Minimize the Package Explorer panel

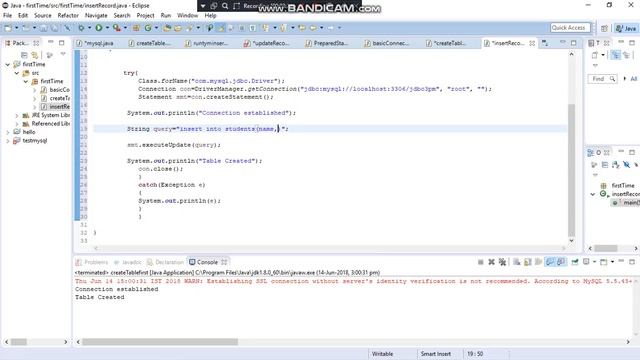point(51,42)
